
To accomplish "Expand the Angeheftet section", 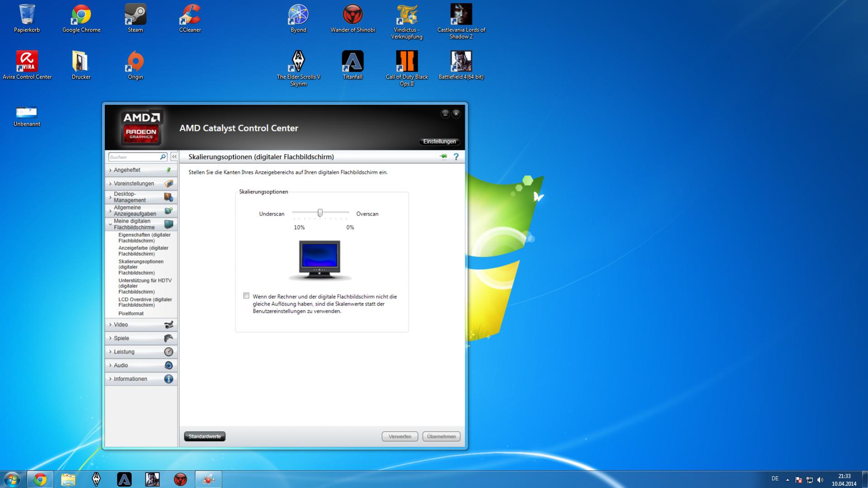I will coord(141,170).
